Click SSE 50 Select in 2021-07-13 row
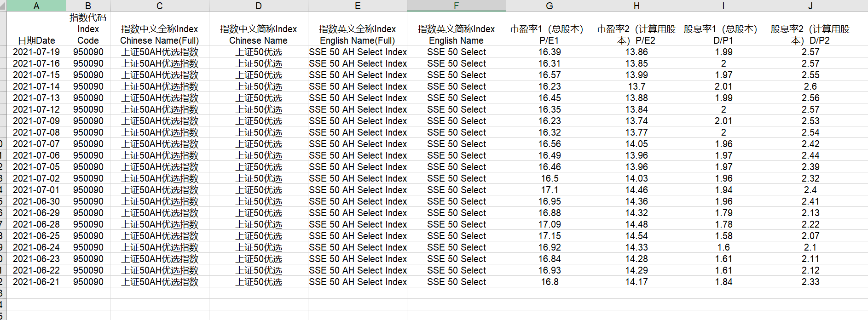 pos(457,98)
